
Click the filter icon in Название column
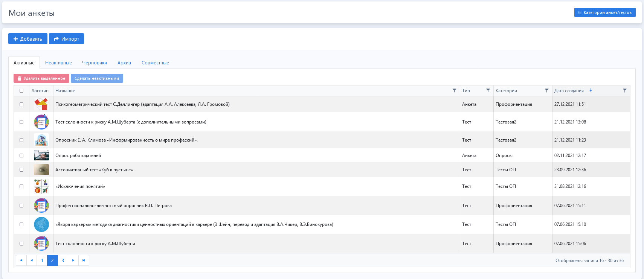pos(454,91)
